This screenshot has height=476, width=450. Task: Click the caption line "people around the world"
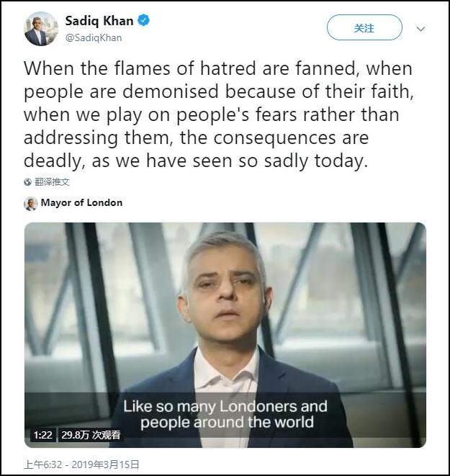click(227, 421)
